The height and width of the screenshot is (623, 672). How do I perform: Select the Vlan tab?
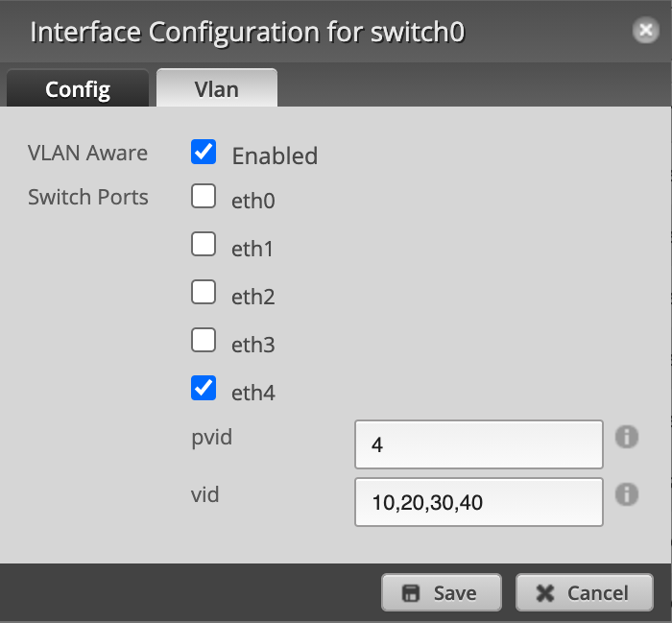tap(217, 88)
